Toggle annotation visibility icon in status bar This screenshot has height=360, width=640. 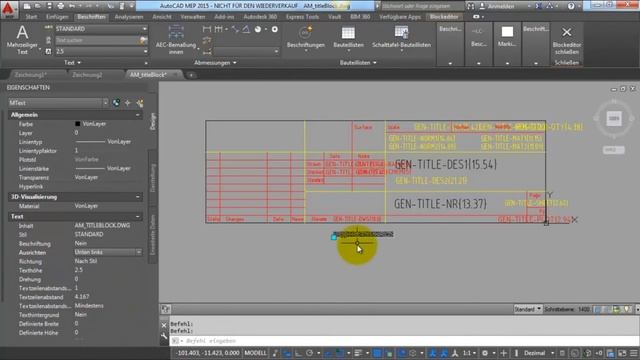tap(432, 353)
